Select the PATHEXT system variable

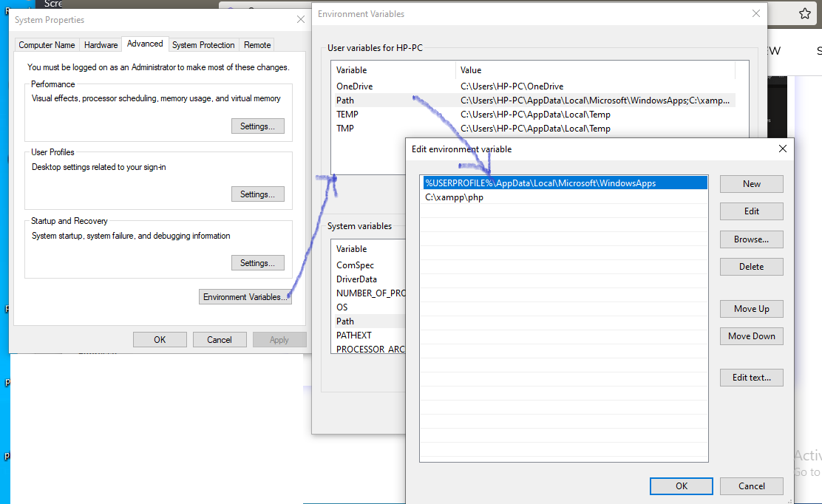point(369,336)
